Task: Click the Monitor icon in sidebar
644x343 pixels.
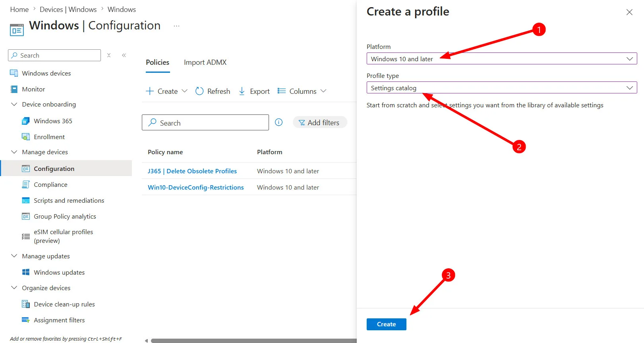Action: (x=14, y=89)
